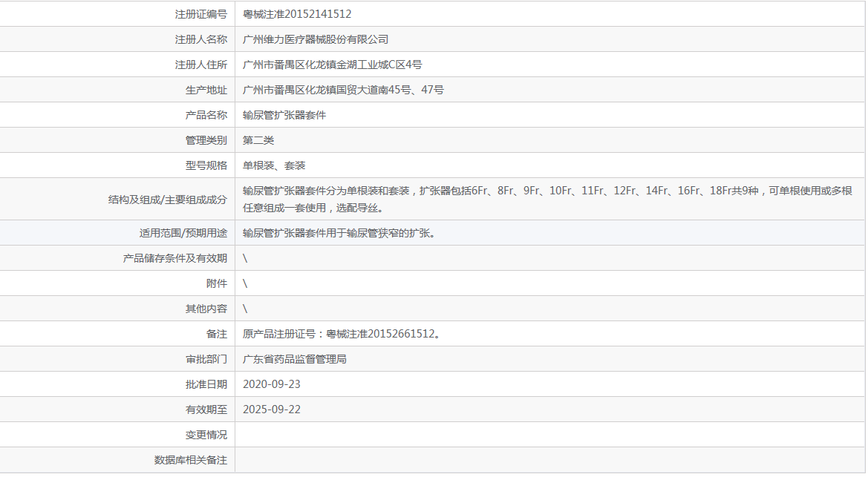868x477 pixels.
Task: Select the value '单根装、套装'
Action: [274, 165]
